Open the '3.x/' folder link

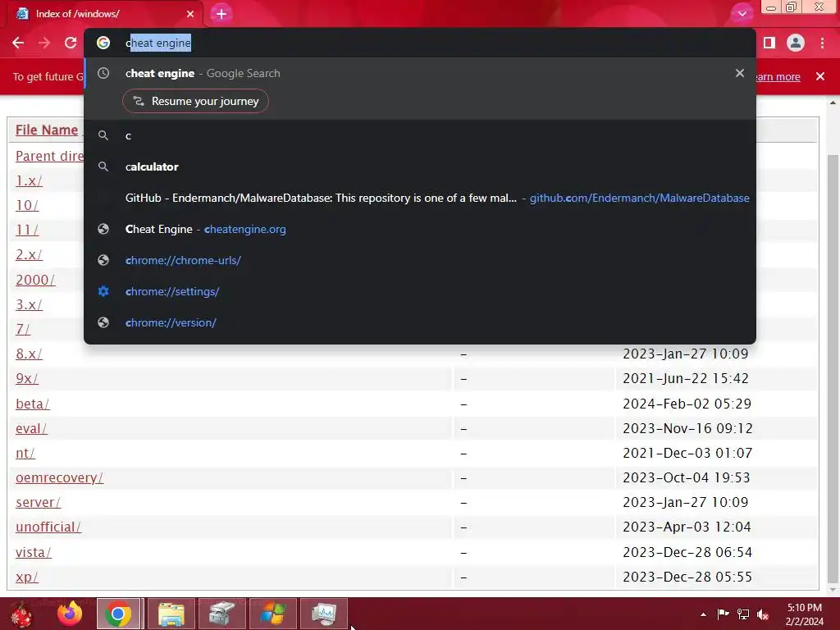[29, 304]
